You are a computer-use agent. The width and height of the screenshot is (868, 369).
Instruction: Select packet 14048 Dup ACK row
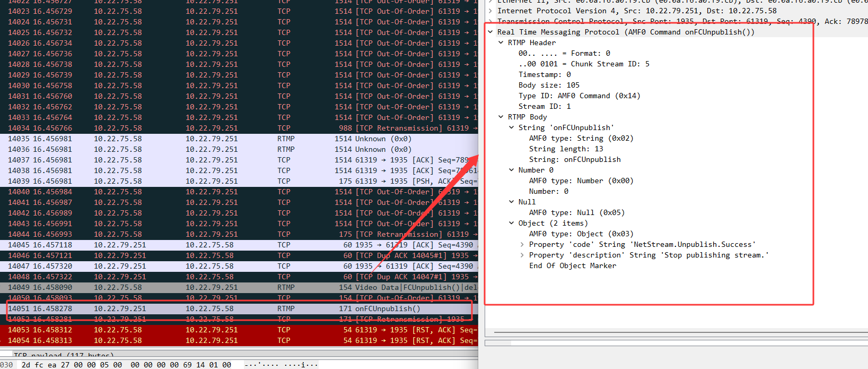point(239,277)
